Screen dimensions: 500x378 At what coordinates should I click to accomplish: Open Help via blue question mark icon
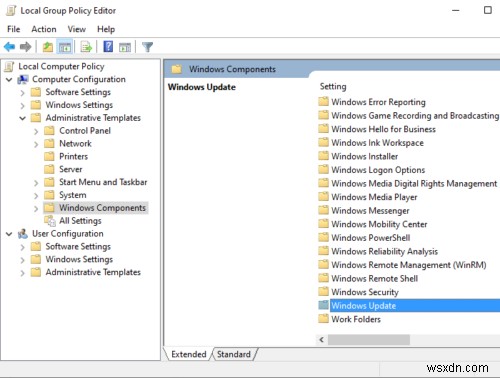click(x=108, y=46)
